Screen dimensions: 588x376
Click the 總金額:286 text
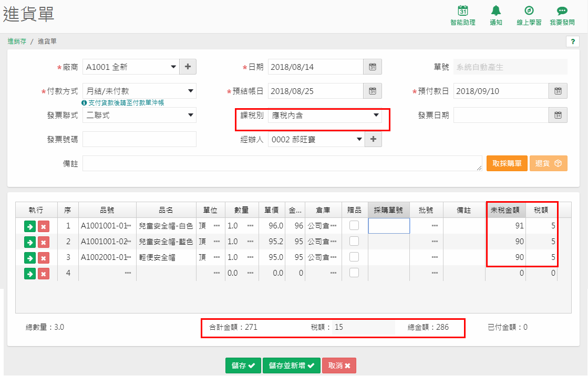[428, 327]
